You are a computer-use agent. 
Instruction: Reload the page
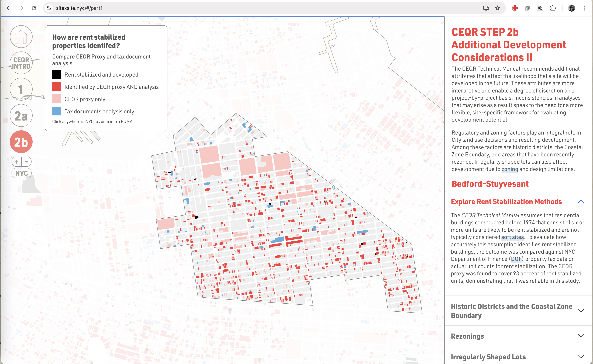pos(34,8)
